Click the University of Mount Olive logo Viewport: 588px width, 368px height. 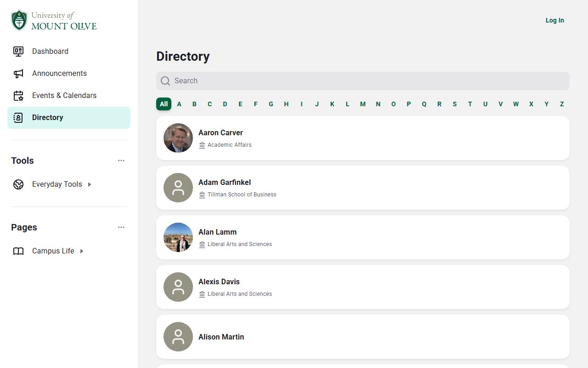(x=54, y=21)
